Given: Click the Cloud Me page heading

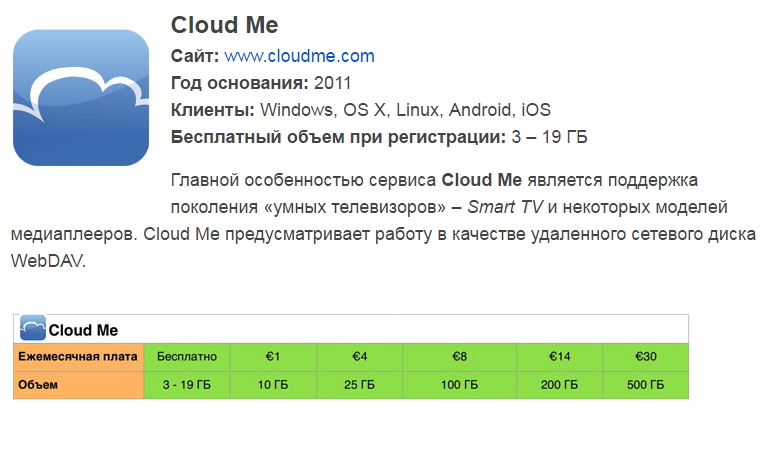Looking at the screenshot, I should tap(224, 25).
